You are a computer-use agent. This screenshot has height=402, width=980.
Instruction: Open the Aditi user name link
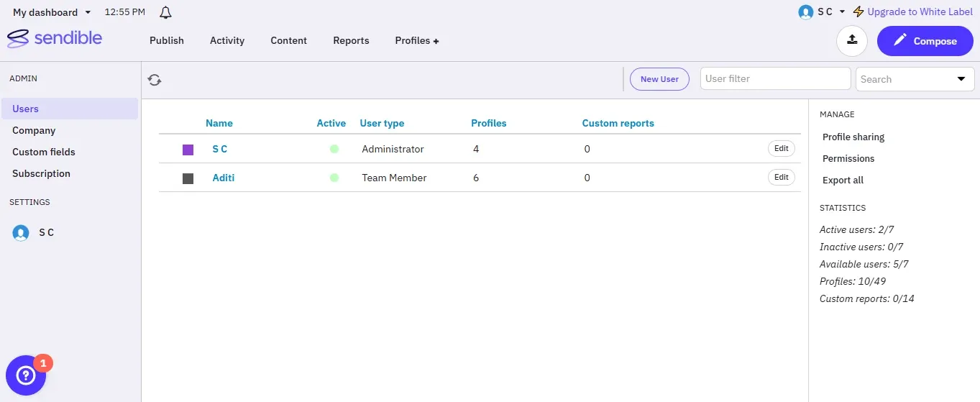(224, 178)
